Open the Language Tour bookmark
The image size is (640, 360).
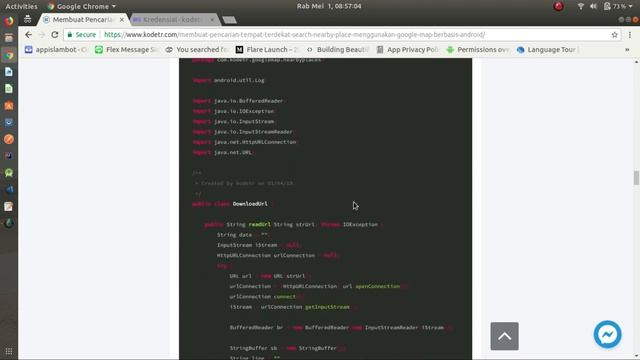547,49
